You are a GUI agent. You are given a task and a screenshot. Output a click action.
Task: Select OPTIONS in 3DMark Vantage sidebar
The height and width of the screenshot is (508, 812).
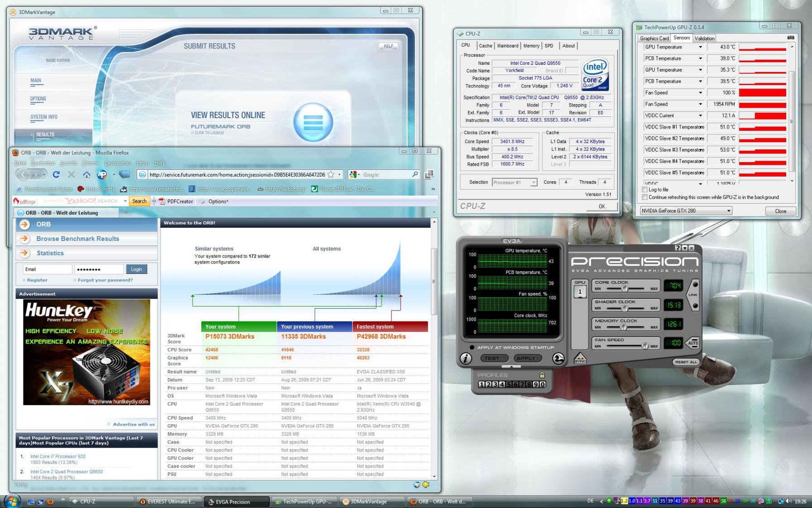coord(38,99)
